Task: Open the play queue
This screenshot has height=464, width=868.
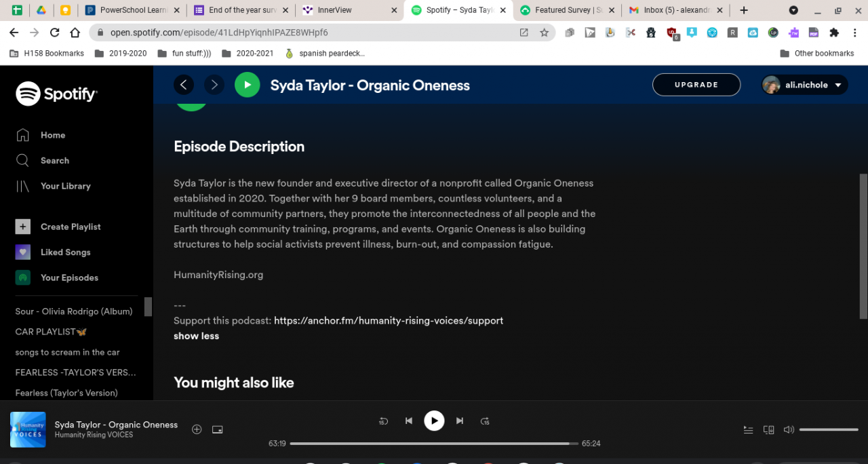Action: 748,429
